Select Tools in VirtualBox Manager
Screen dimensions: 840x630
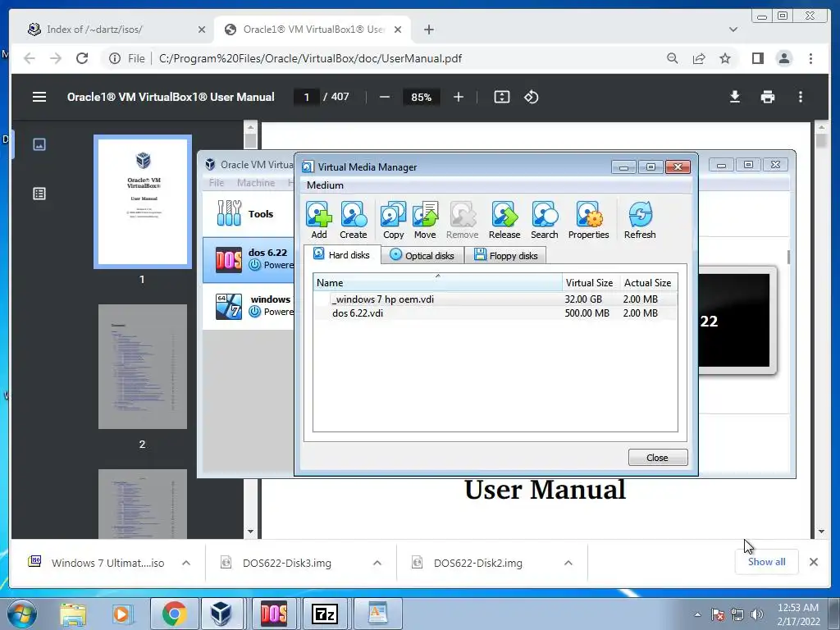point(248,214)
